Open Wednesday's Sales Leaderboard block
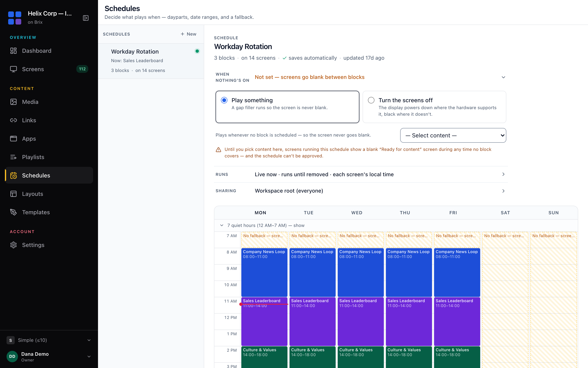 (361, 322)
